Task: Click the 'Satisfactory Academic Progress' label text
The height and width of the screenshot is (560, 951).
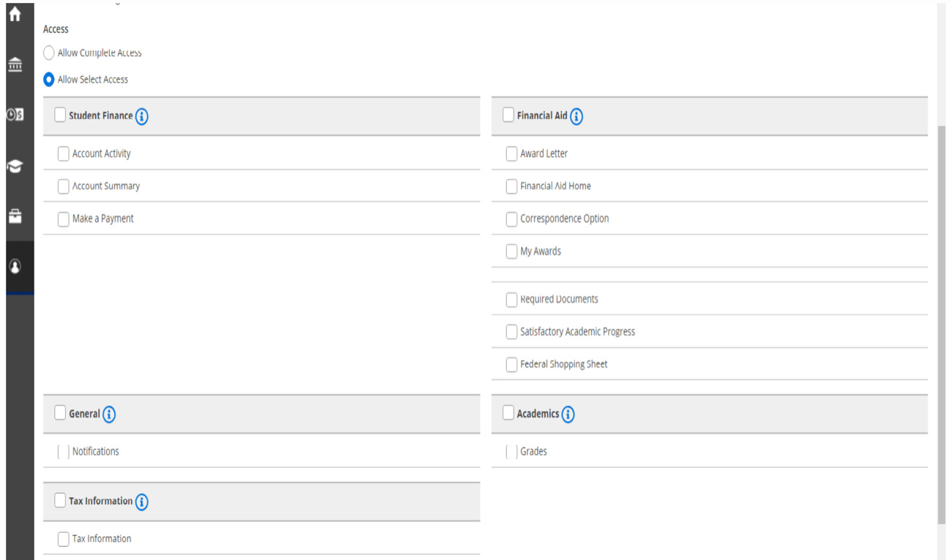Action: tap(578, 332)
